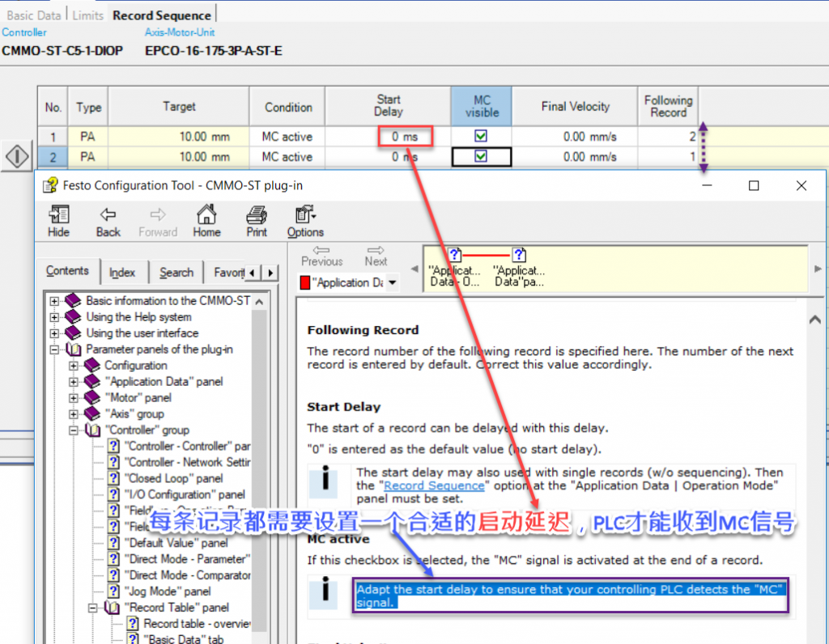Open Search tab in help navigator
Image resolution: width=829 pixels, height=644 pixels.
[x=176, y=273]
